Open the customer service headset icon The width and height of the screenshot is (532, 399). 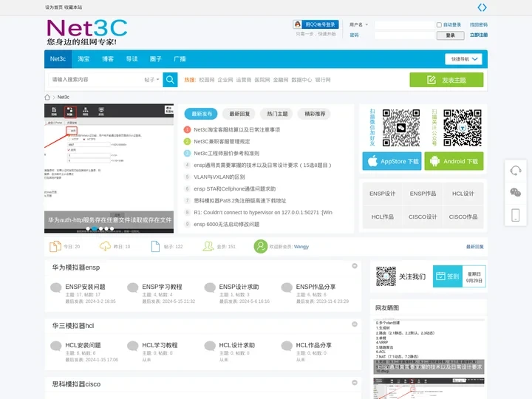(516, 171)
